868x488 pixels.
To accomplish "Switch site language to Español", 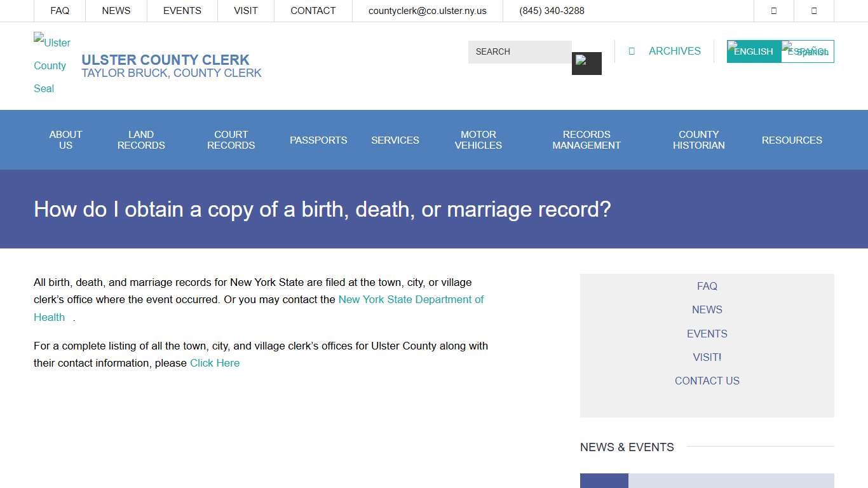I will [808, 51].
